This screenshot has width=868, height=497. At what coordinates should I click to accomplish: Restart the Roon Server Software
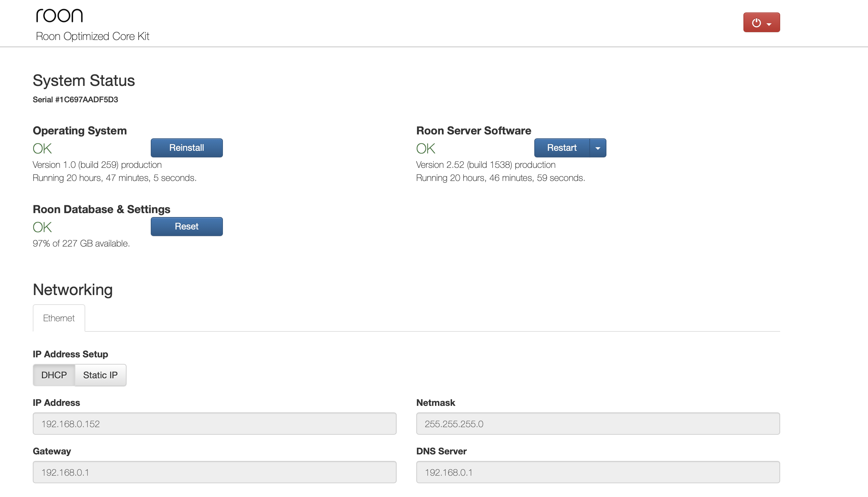coord(562,148)
